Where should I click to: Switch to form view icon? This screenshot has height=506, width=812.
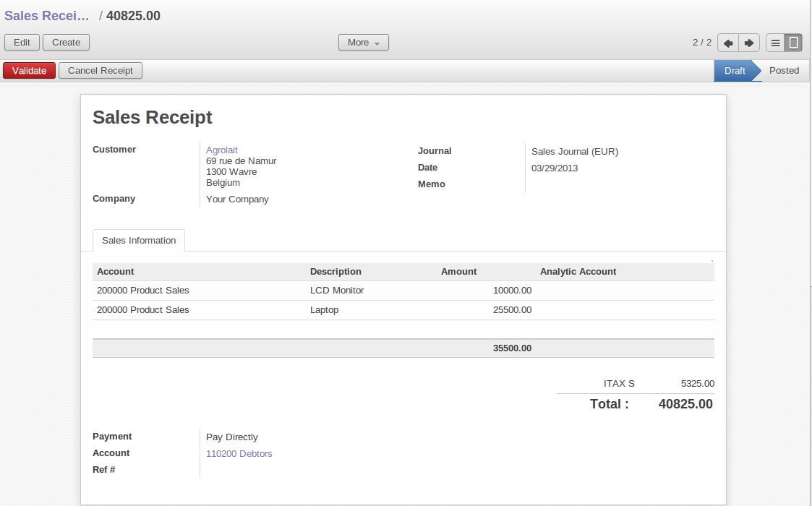click(x=793, y=43)
